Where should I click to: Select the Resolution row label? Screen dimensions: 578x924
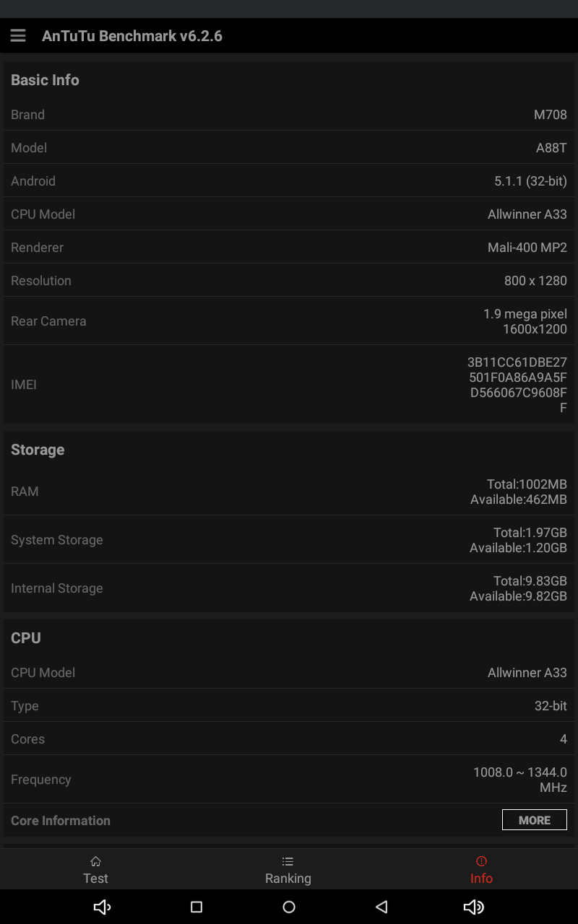tap(41, 281)
